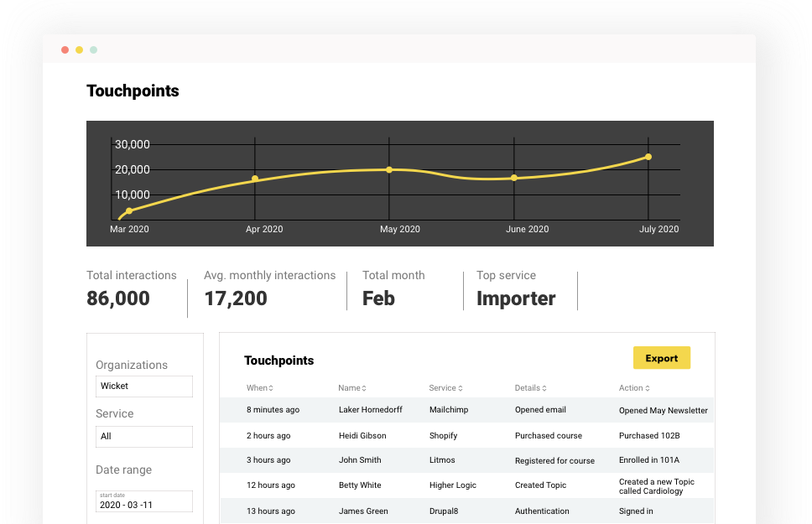Click the Apr 2020 x-axis label

(264, 229)
